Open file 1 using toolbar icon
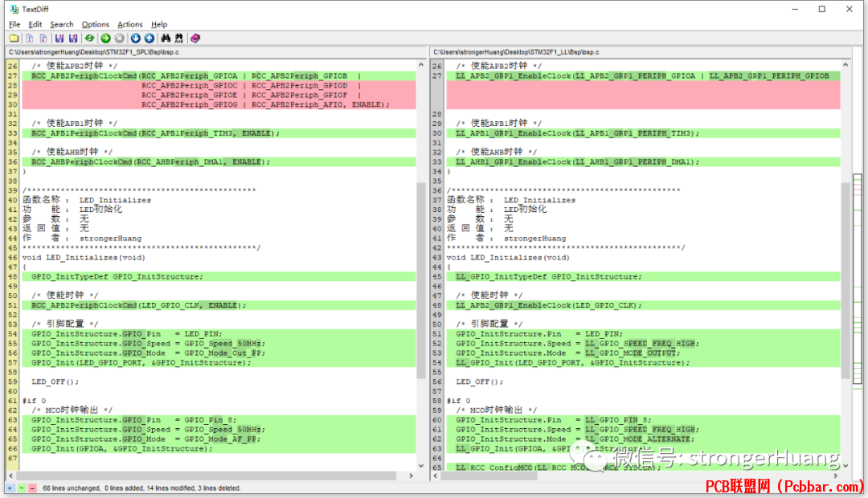868x498 pixels. 30,39
